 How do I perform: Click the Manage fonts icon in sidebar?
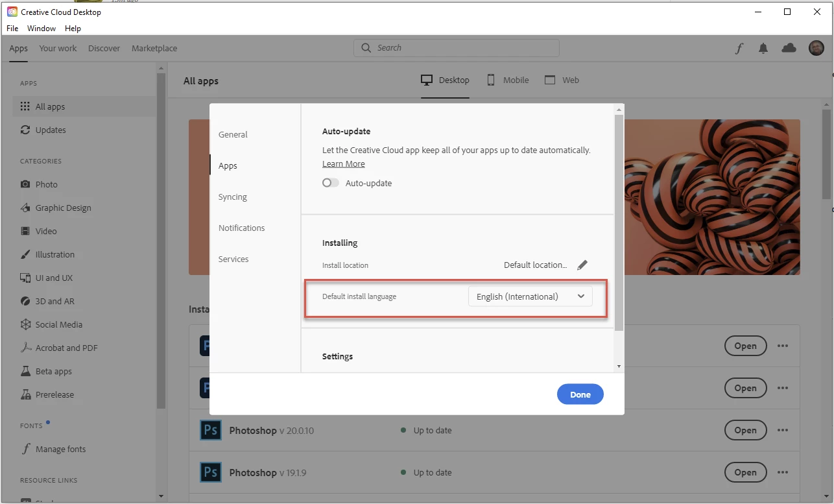[25, 449]
